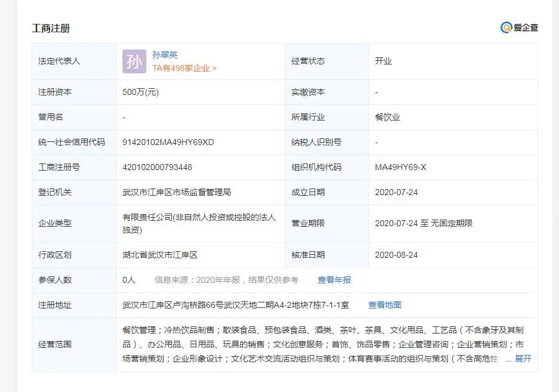Click the 孙 avatar icon
This screenshot has width=559, height=392.
coord(134,61)
